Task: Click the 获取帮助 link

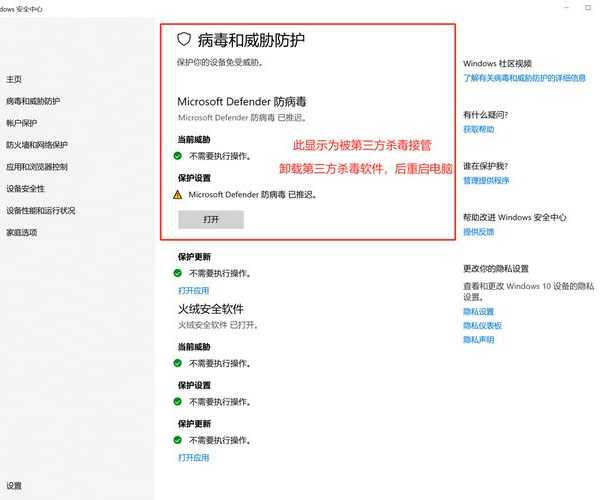Action: coord(479,129)
